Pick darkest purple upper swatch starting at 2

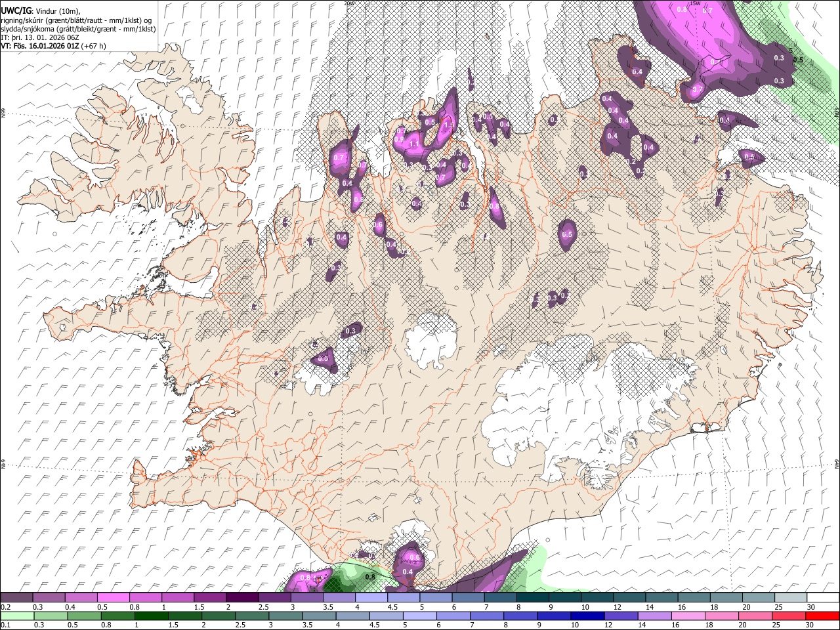pos(242,597)
